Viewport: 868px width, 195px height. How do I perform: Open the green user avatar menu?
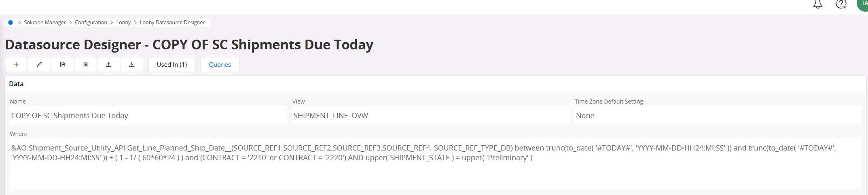pyautogui.click(x=863, y=4)
